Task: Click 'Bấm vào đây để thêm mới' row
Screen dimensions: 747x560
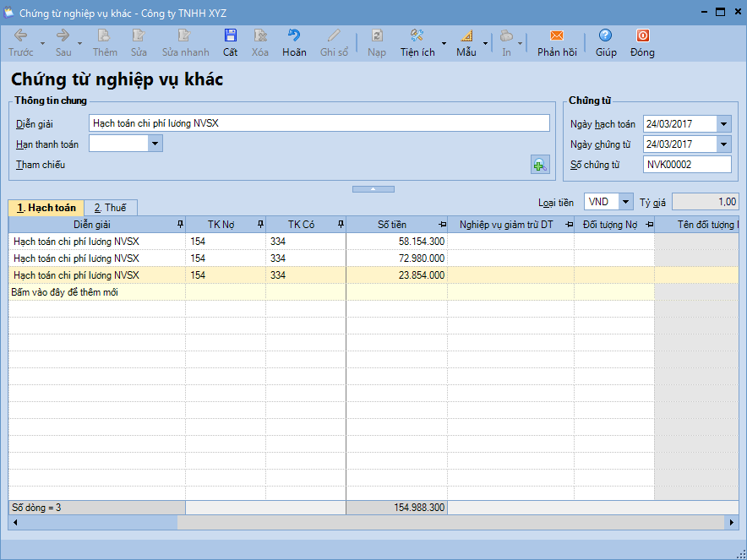Action: tap(66, 292)
